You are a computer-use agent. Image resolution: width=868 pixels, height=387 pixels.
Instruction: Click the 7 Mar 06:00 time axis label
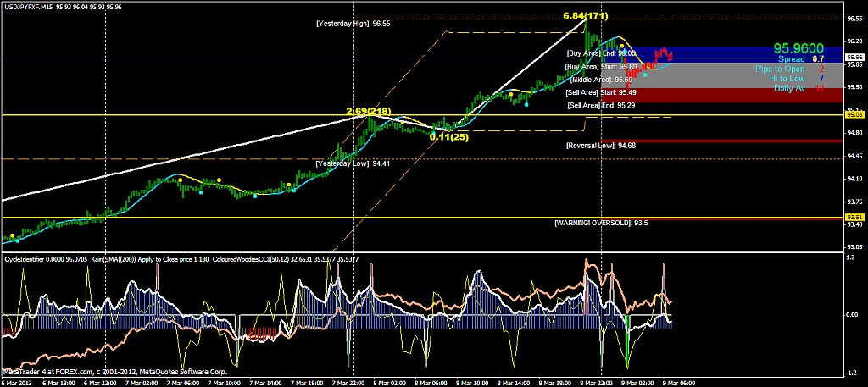tap(183, 382)
